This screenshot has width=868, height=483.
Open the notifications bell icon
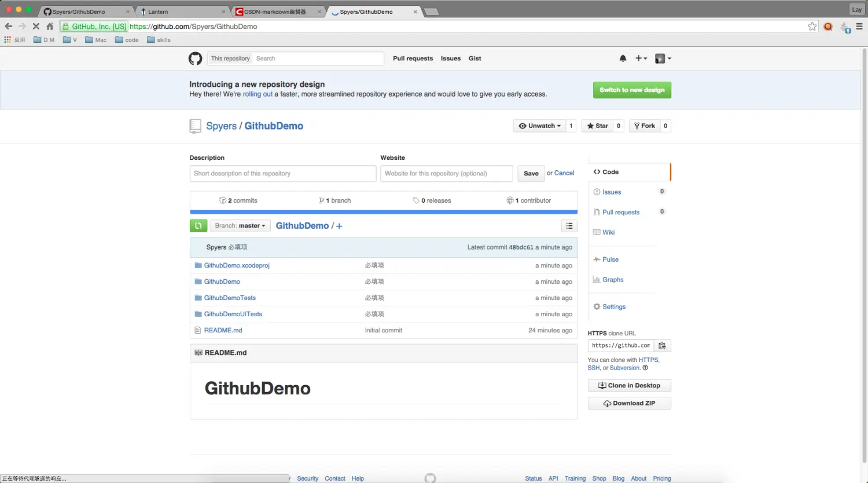[x=623, y=58]
